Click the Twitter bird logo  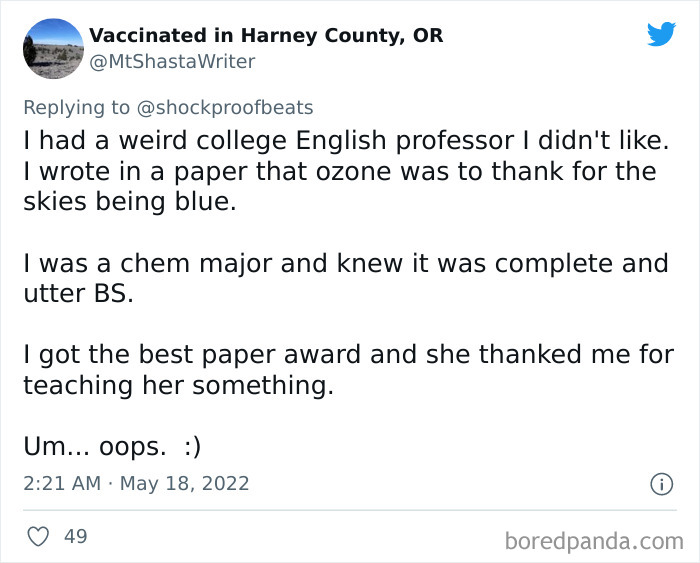click(661, 35)
